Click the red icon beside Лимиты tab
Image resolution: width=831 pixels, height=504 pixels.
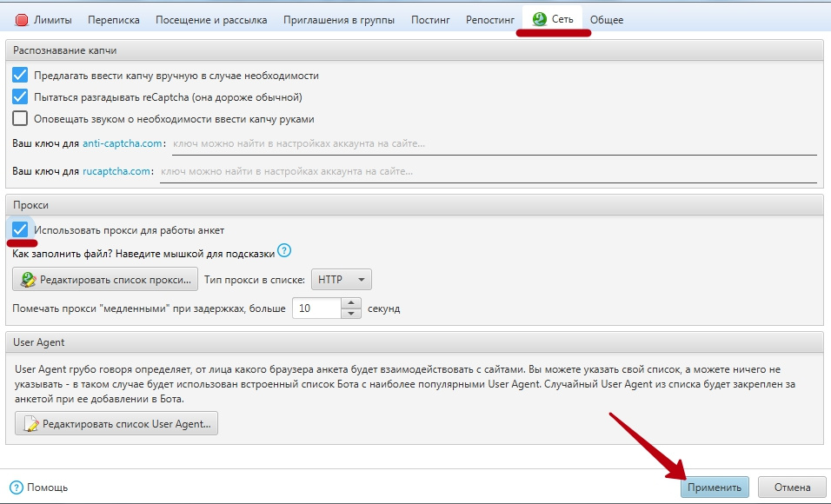(22, 20)
